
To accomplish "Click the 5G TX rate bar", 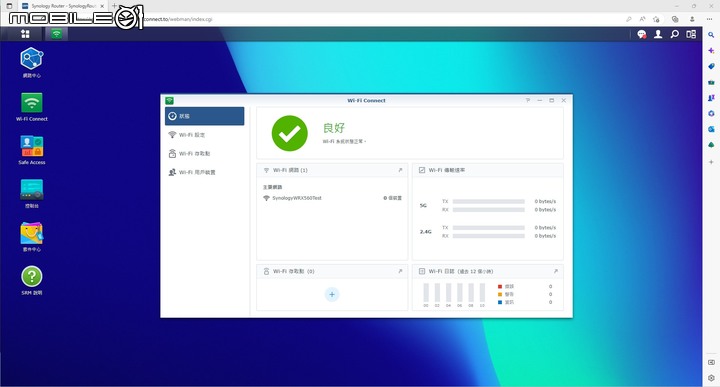I will 489,202.
